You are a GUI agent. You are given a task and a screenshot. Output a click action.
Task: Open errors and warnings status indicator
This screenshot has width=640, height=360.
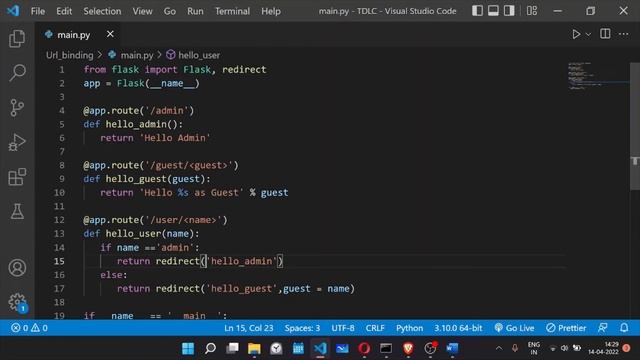point(29,328)
